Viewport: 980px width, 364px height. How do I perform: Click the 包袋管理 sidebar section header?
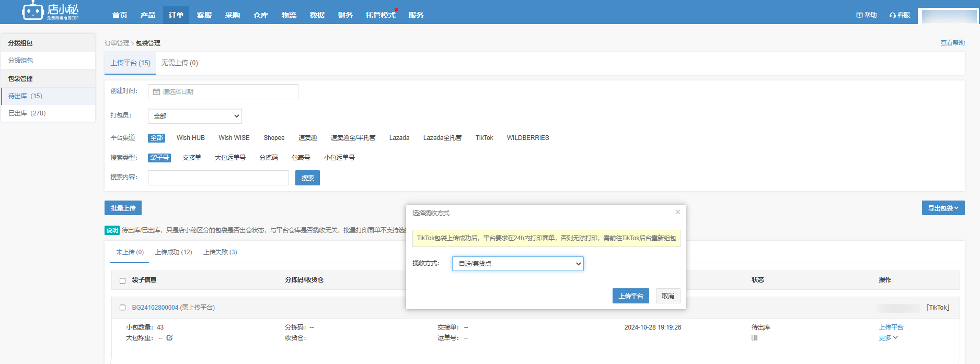[x=48, y=78]
